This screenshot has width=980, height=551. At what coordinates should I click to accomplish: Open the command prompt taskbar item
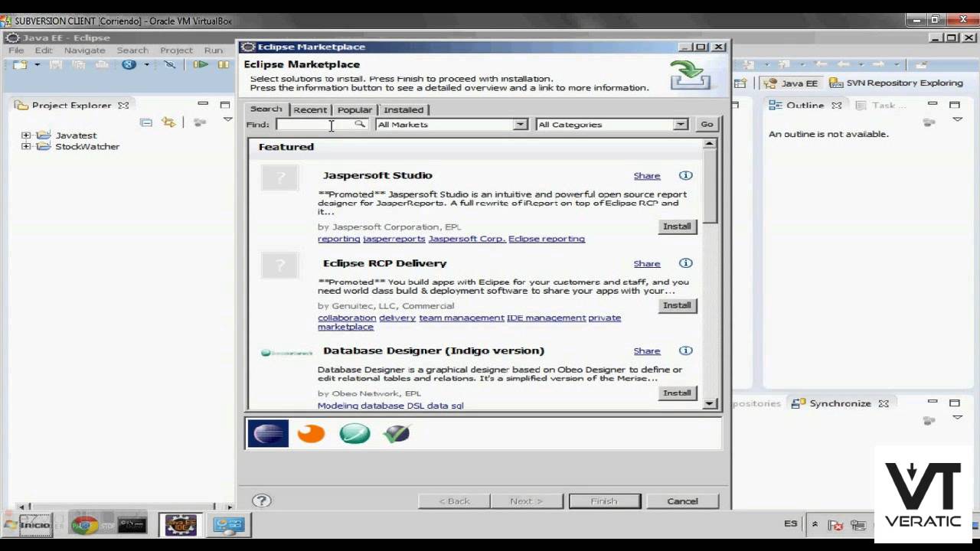click(x=132, y=525)
